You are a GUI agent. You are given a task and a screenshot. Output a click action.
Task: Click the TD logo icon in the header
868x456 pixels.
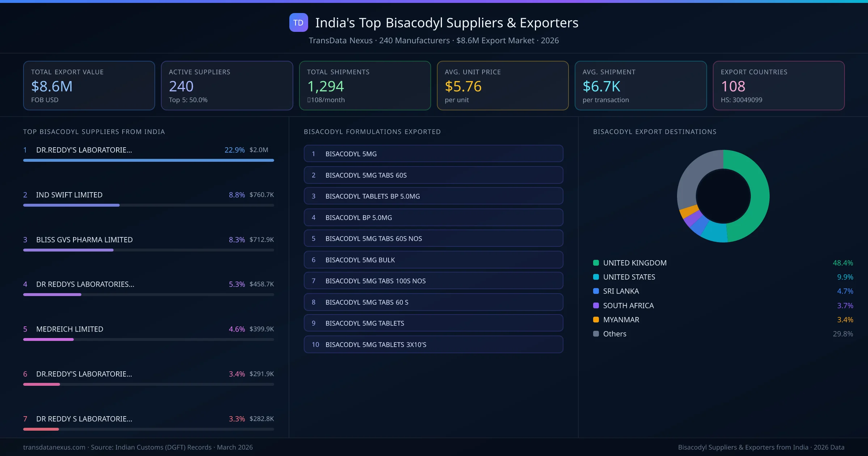[x=299, y=22]
